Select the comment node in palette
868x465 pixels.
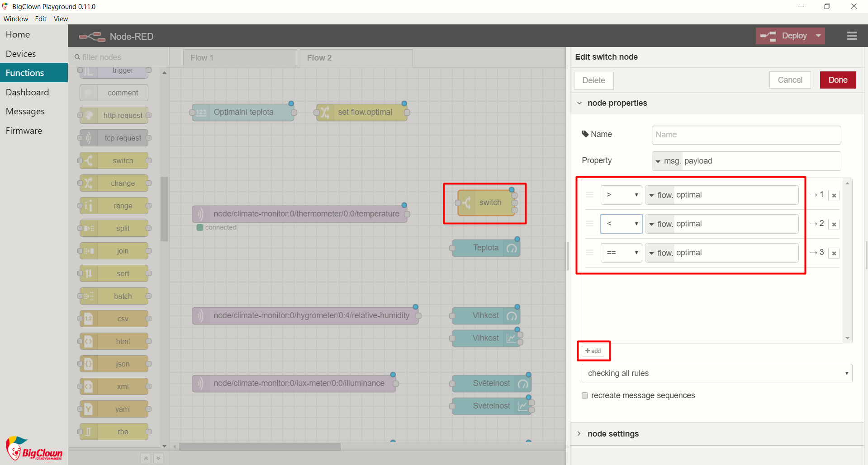[114, 93]
